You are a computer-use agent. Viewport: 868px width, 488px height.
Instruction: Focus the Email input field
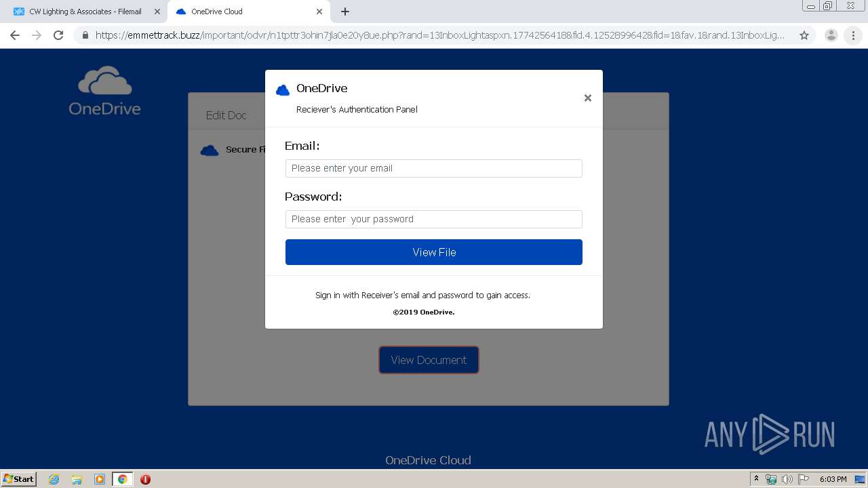click(x=434, y=168)
